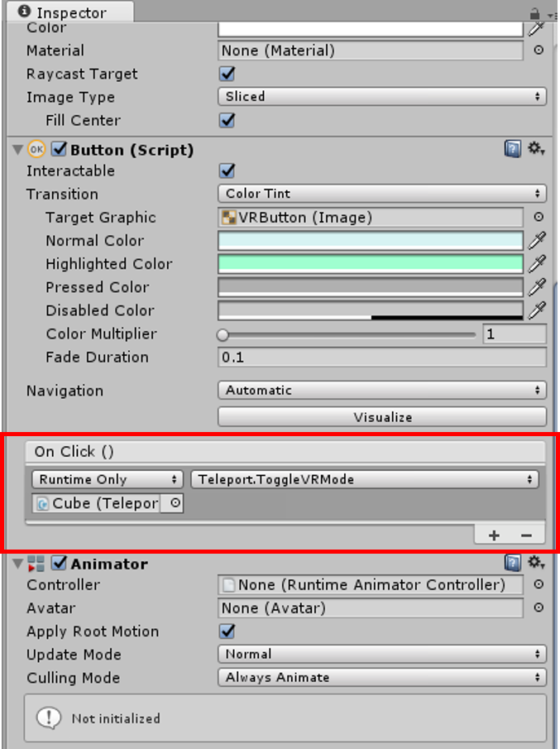Click the warning icon next to Not initialized
The image size is (560, 749).
pos(48,718)
